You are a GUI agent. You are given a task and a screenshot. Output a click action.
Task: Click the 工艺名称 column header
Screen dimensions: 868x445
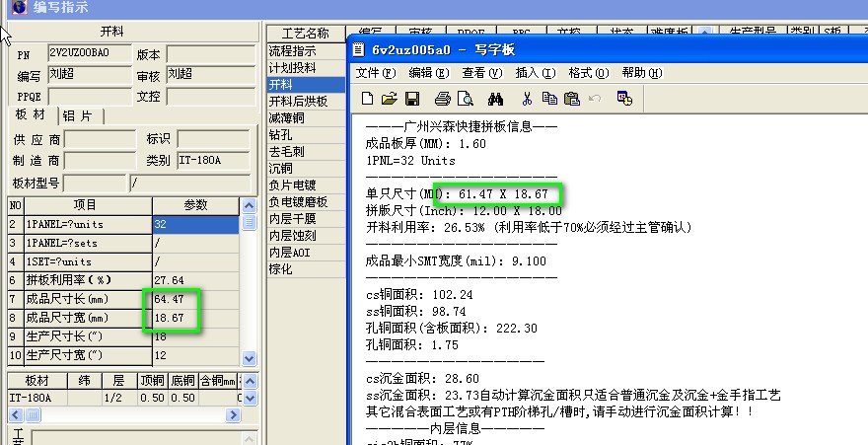coord(306,34)
